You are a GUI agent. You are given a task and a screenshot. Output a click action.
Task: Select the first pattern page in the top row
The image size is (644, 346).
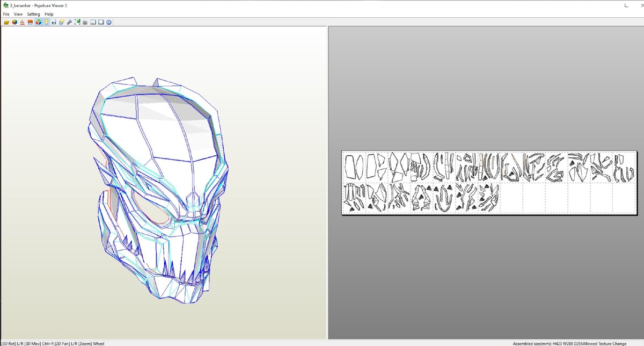tap(354, 167)
